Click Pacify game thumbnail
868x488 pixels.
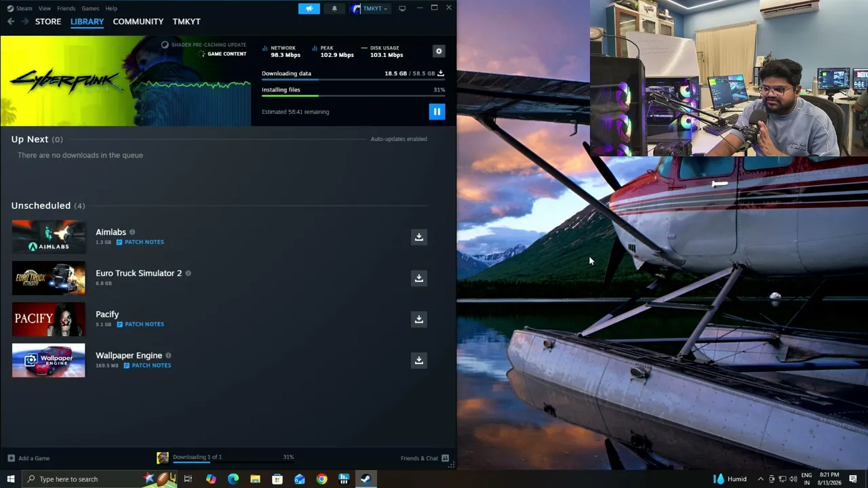(x=49, y=319)
